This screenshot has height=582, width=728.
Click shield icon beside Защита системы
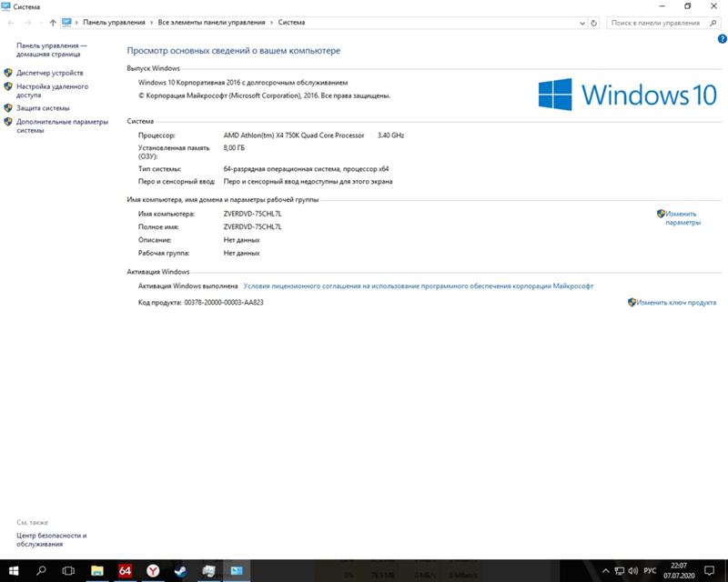tap(8, 108)
